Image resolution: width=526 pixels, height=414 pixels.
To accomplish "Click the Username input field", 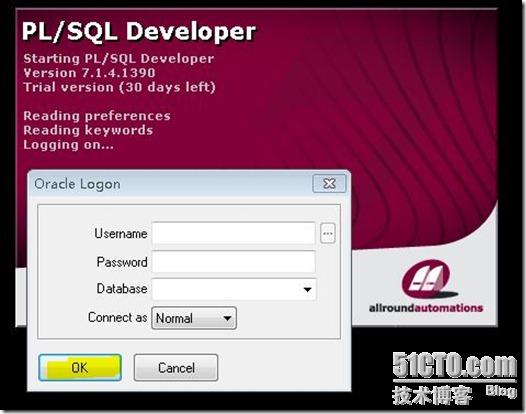I will tap(233, 233).
